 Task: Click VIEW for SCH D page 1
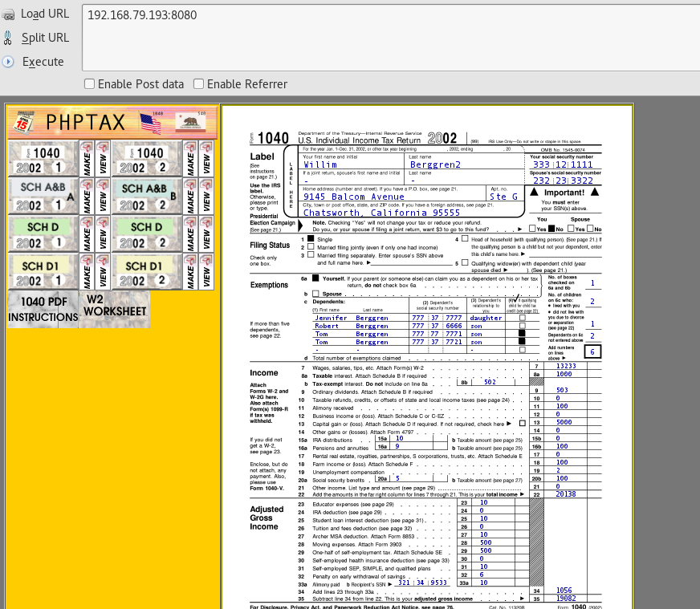[103, 234]
